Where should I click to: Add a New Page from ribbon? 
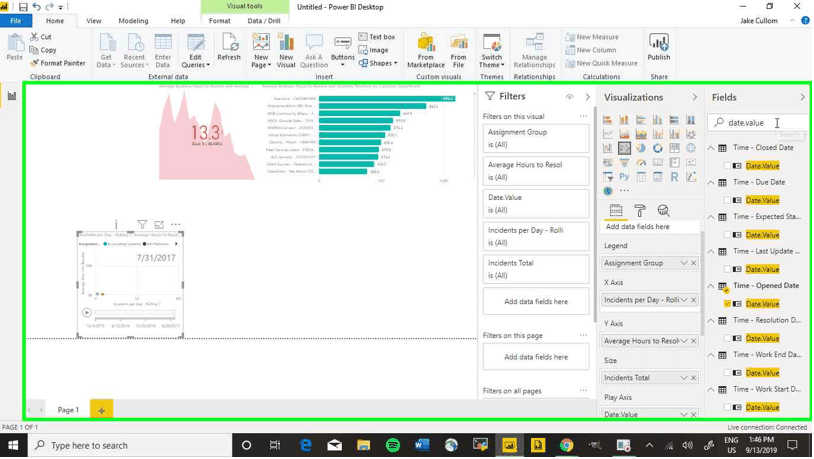261,50
